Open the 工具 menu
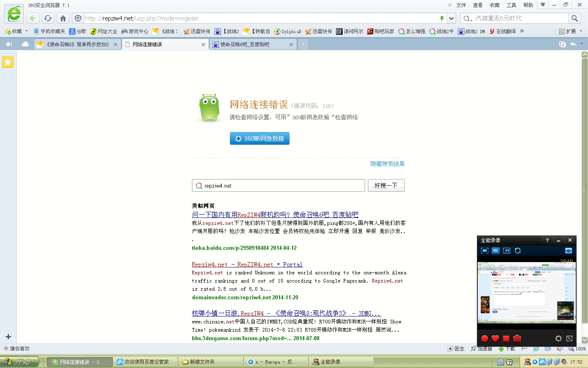588x368 pixels. [512, 5]
